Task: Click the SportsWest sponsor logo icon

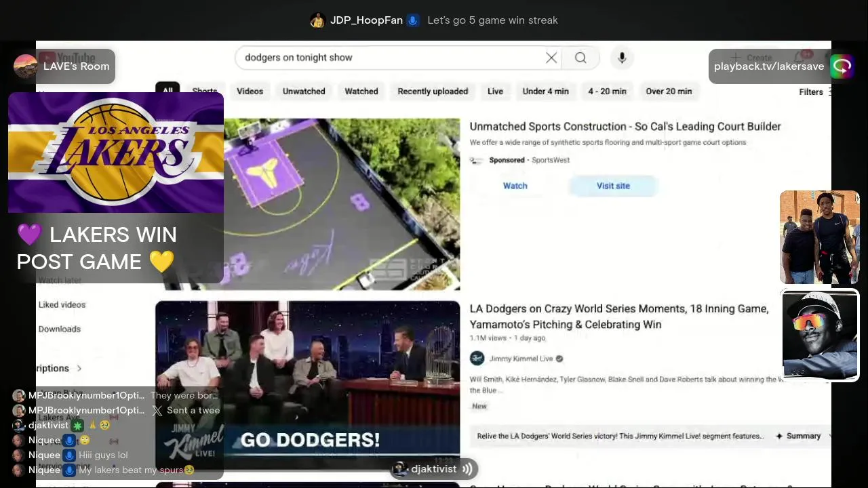Action: tap(476, 160)
